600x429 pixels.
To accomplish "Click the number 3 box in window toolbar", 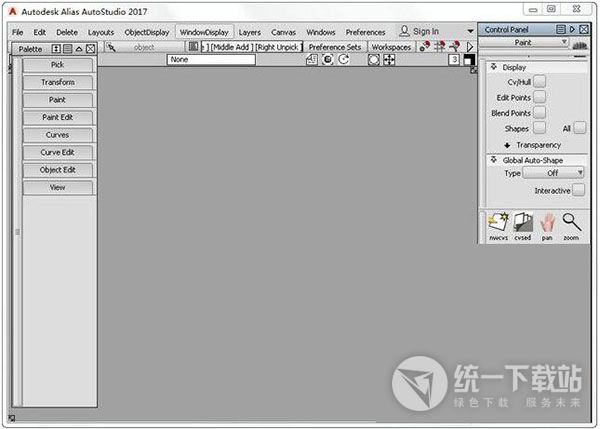I will tap(454, 60).
